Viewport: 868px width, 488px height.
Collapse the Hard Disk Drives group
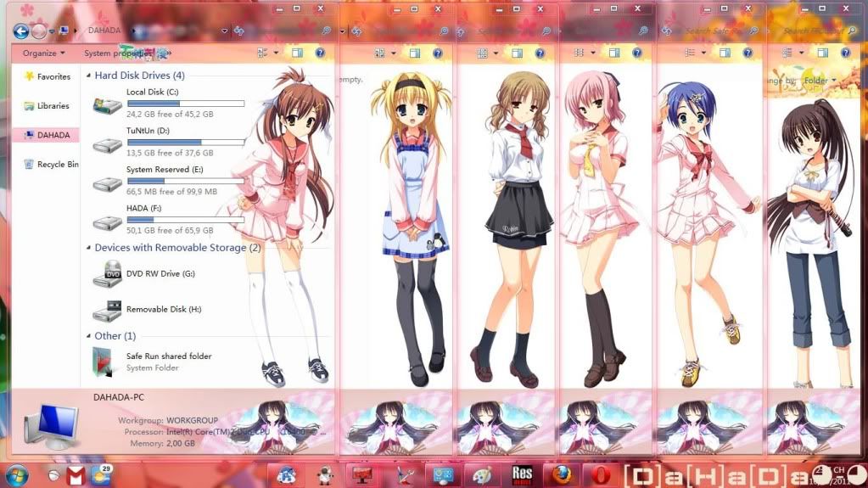click(x=88, y=76)
